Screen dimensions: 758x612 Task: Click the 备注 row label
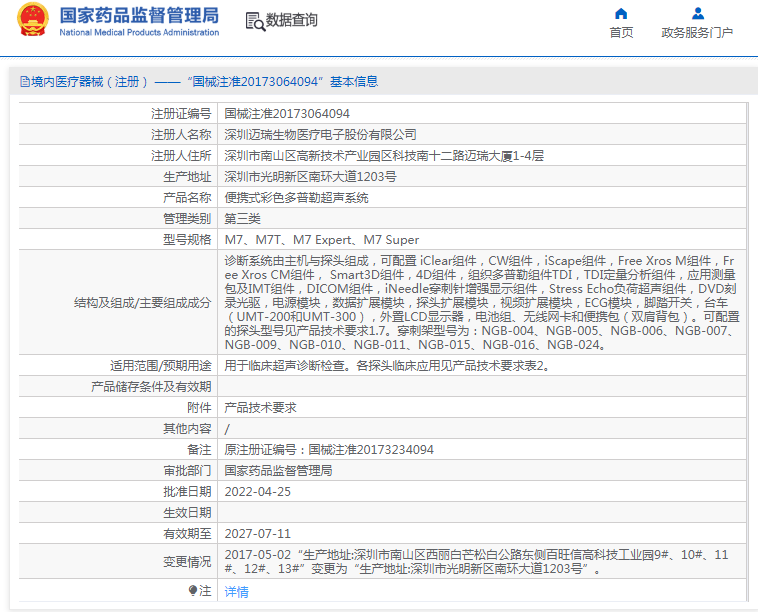pos(199,450)
